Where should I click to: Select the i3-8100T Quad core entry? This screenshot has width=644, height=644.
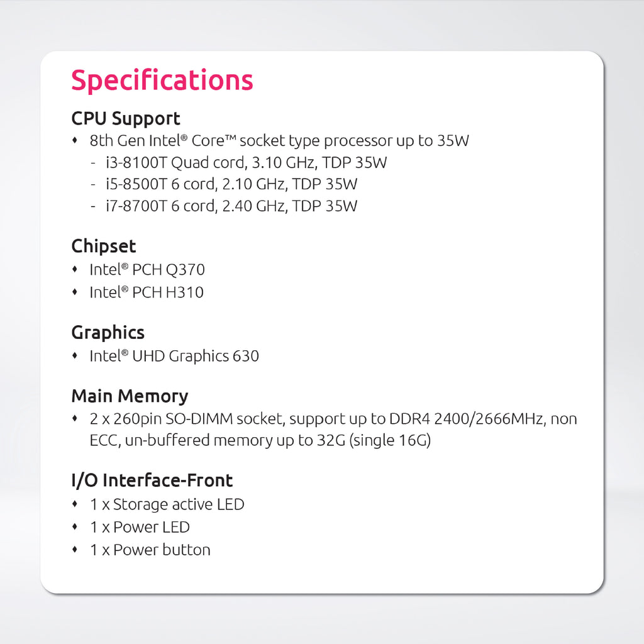(247, 162)
